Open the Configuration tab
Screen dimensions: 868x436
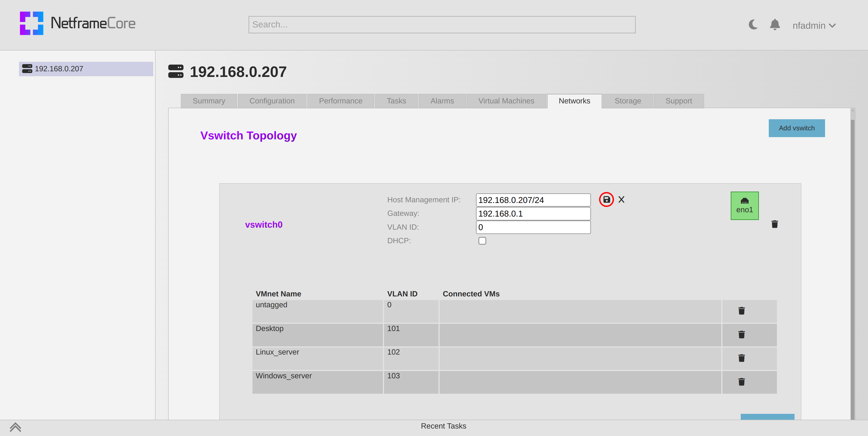[272, 101]
